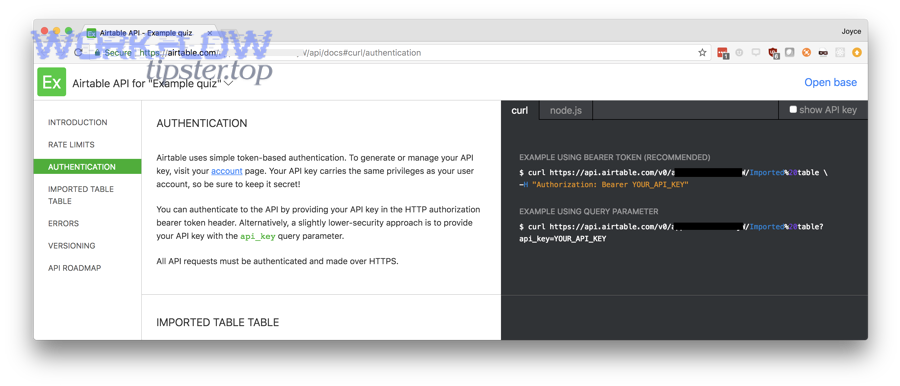900x386 pixels.
Task: Select Authentication in the sidebar
Action: click(87, 167)
